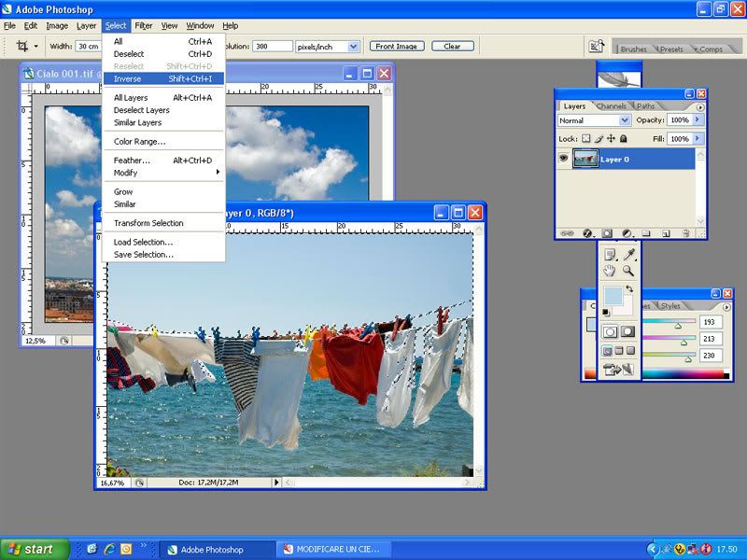Viewport: 747px width, 560px height.
Task: Open the Layers panel flyout menu
Action: (x=699, y=107)
